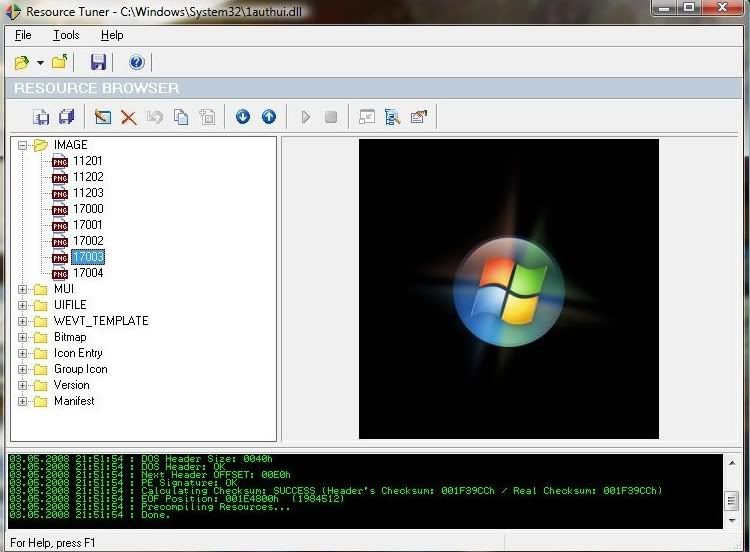Expand the MUI folder node
The width and height of the screenshot is (750, 552).
(x=23, y=289)
